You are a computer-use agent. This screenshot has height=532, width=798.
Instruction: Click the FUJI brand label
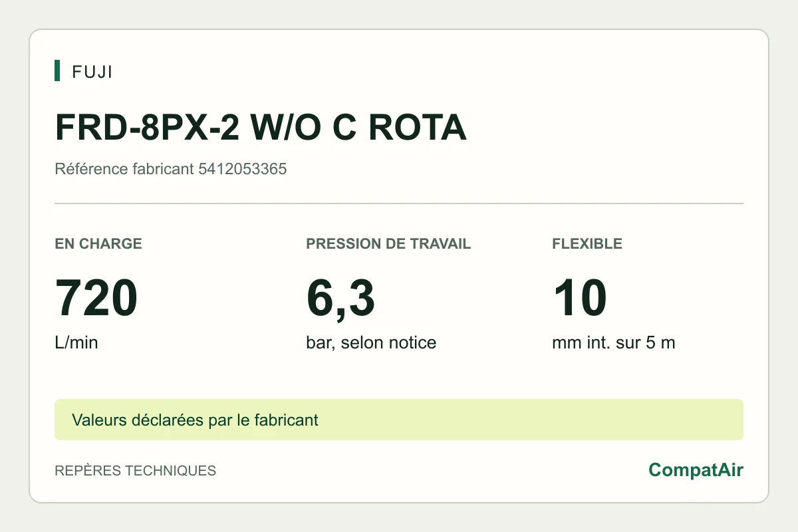(x=92, y=72)
